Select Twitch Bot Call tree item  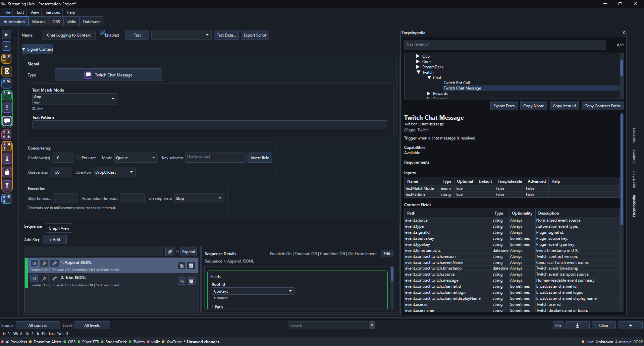457,83
